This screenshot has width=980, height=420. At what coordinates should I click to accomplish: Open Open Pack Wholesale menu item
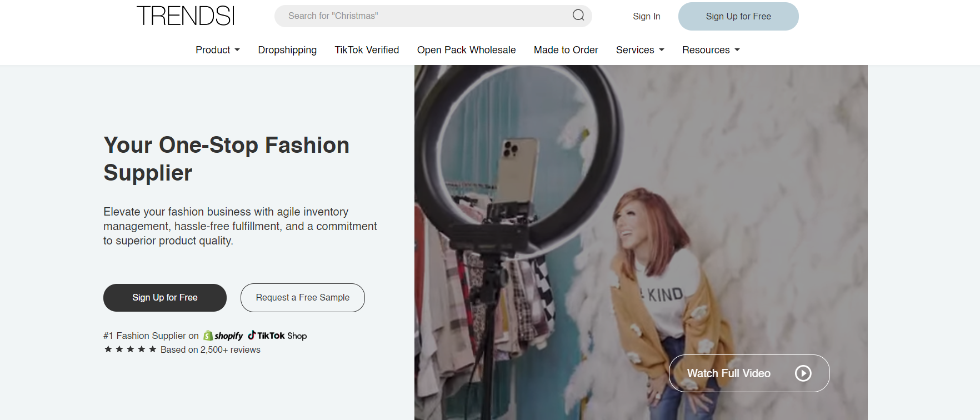466,50
